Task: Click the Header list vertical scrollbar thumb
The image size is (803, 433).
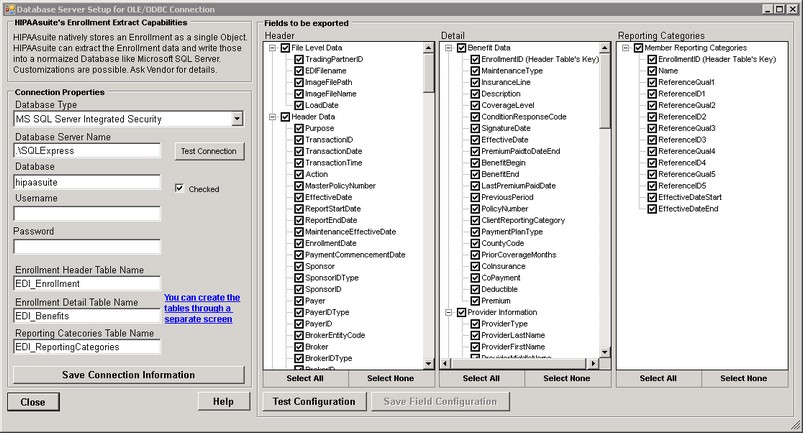Action: click(x=429, y=73)
